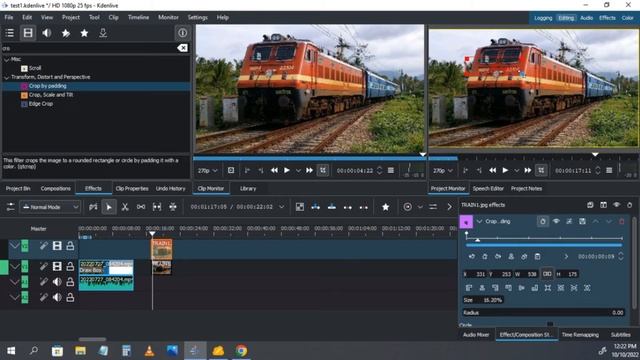Click the mix clips icon in timeline toolbar

pos(300,207)
